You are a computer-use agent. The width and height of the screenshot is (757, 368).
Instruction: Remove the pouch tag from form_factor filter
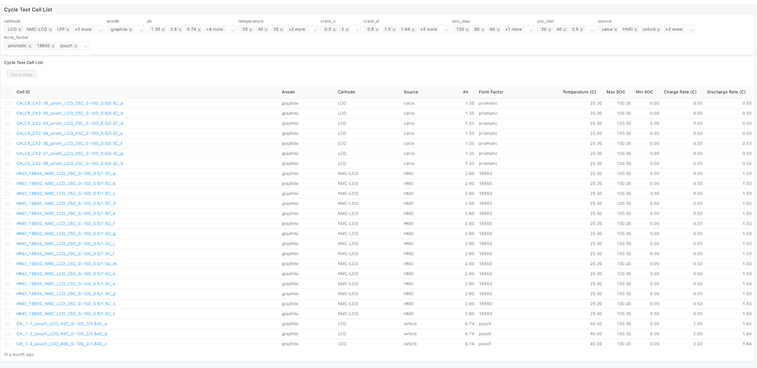(x=76, y=46)
